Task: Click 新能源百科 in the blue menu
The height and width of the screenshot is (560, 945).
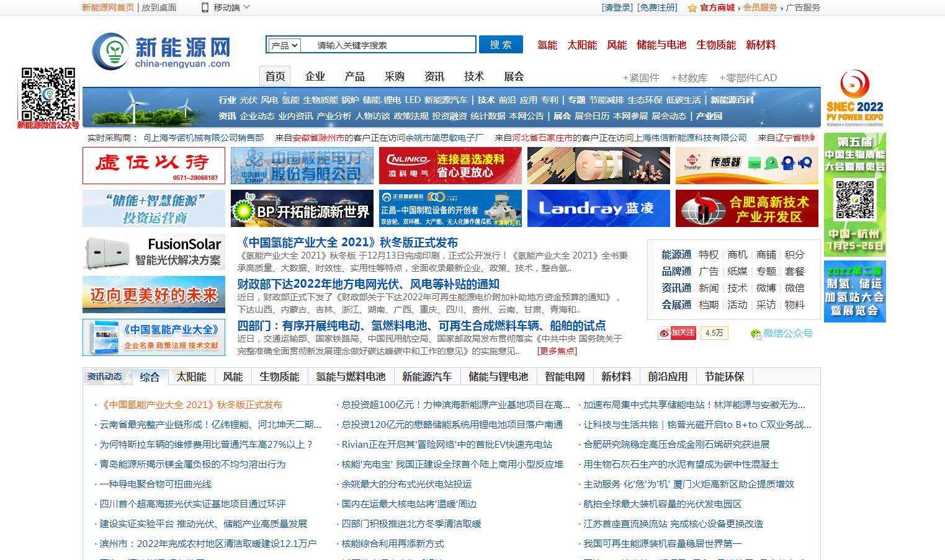Action: [732, 100]
